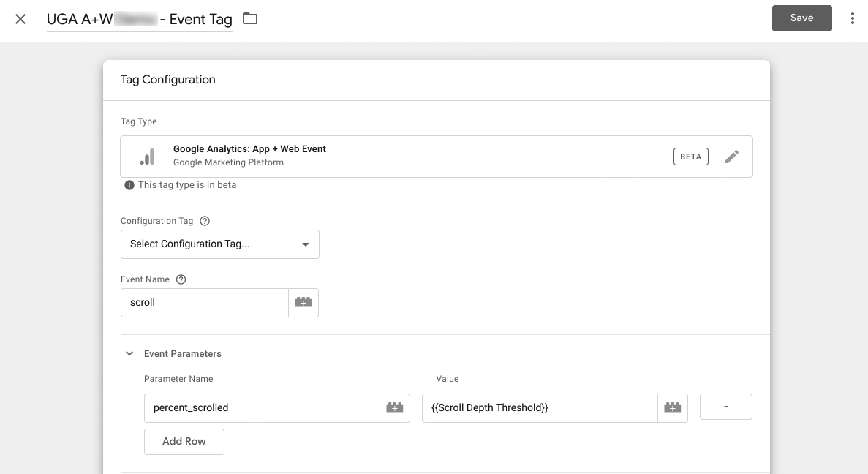Image resolution: width=868 pixels, height=474 pixels.
Task: Click the BETA badge on the tag type
Action: (690, 157)
